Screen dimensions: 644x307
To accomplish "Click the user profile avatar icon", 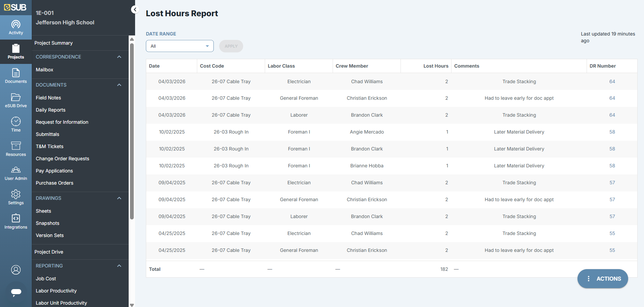I will click(x=16, y=270).
